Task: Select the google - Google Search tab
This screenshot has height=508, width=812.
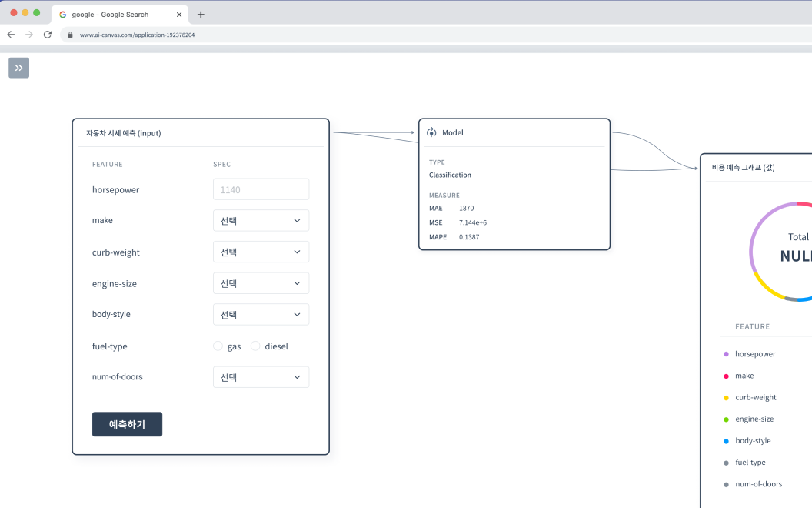Action: [x=110, y=15]
